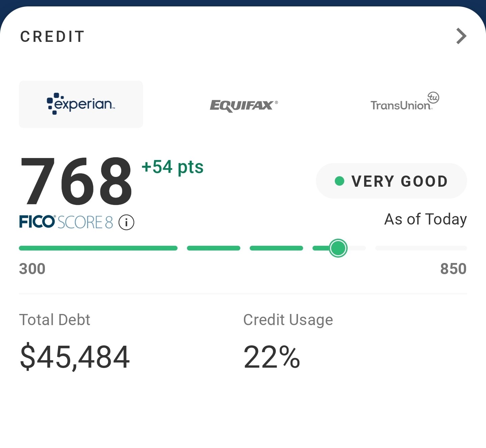The height and width of the screenshot is (448, 486).
Task: Click the 768 credit score number
Action: (76, 181)
